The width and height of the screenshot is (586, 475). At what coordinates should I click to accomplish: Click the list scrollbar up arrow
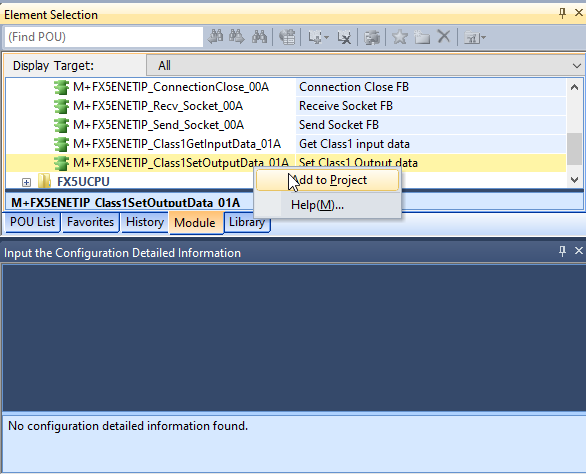pyautogui.click(x=574, y=88)
